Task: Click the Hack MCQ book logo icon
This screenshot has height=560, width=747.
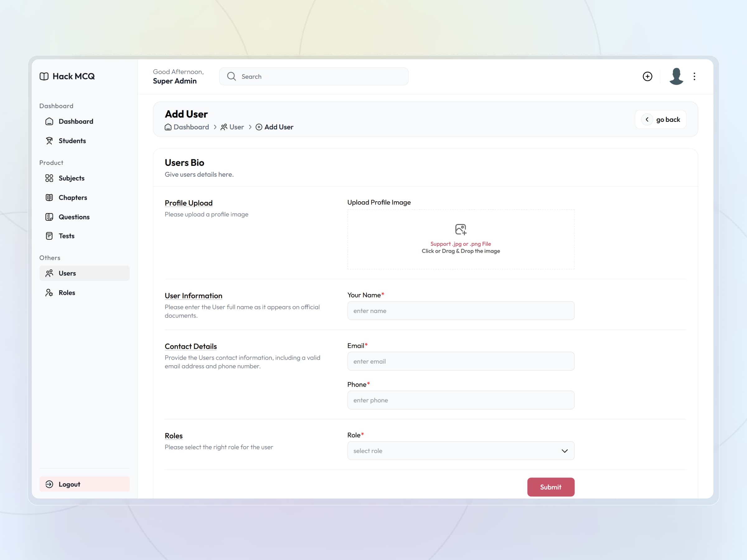Action: (x=44, y=76)
